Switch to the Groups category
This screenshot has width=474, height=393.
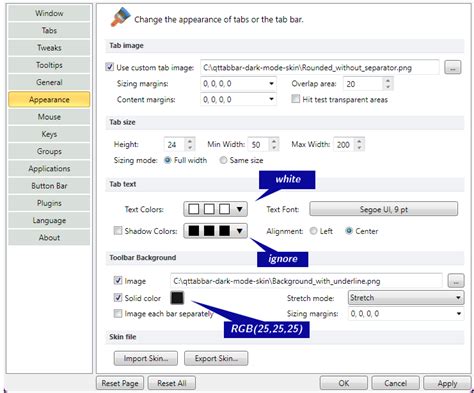49,152
